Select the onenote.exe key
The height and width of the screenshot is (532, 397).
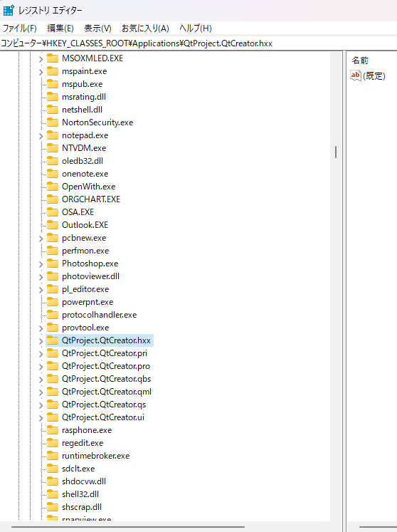pos(85,174)
